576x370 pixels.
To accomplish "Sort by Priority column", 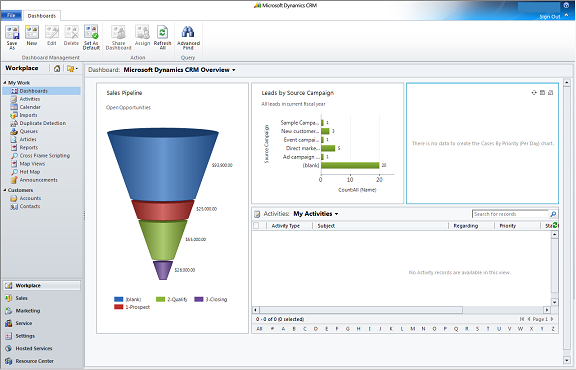I will pyautogui.click(x=508, y=226).
